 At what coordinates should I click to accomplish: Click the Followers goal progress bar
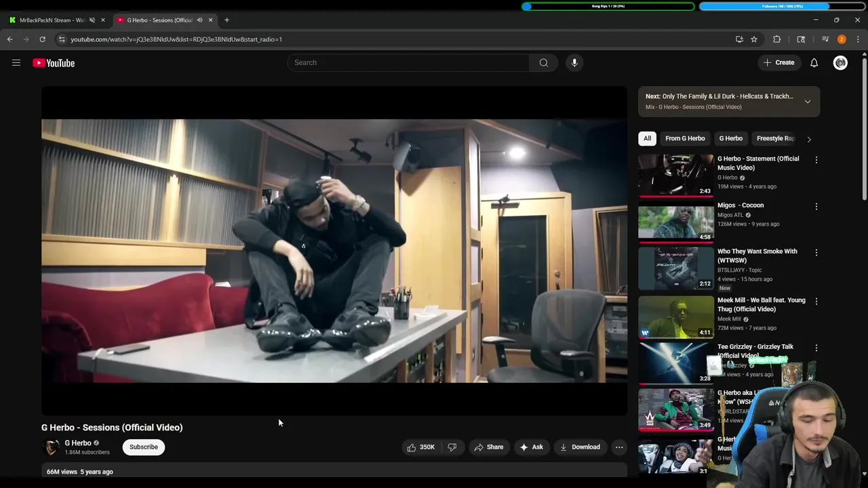pos(782,6)
